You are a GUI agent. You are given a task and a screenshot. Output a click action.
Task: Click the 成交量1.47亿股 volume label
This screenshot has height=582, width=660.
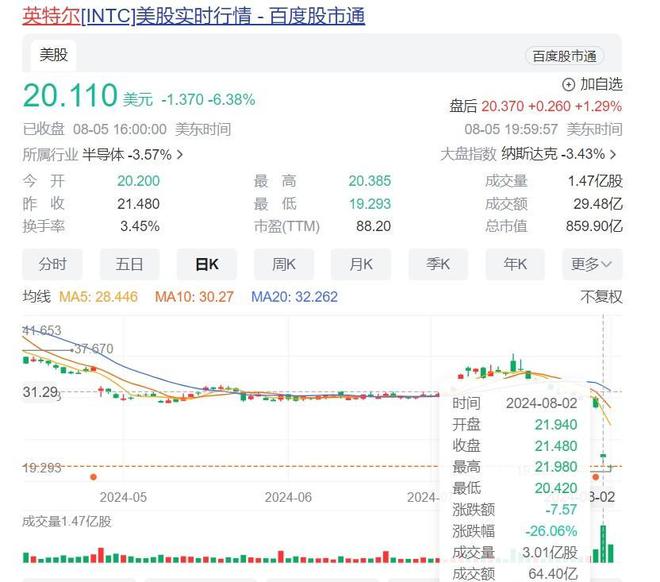click(67, 522)
